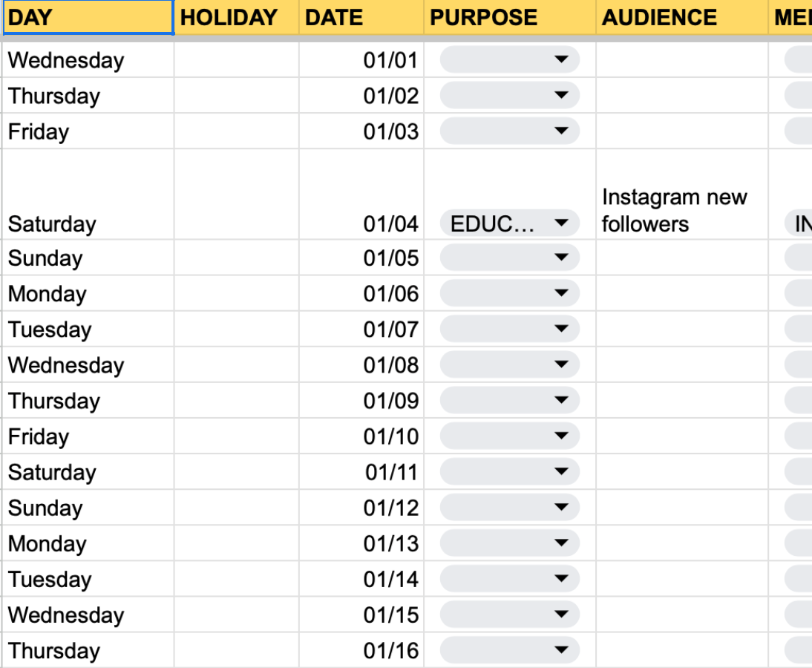Select the AUDIENCE header cell
Image resolution: width=812 pixels, height=668 pixels.
682,18
